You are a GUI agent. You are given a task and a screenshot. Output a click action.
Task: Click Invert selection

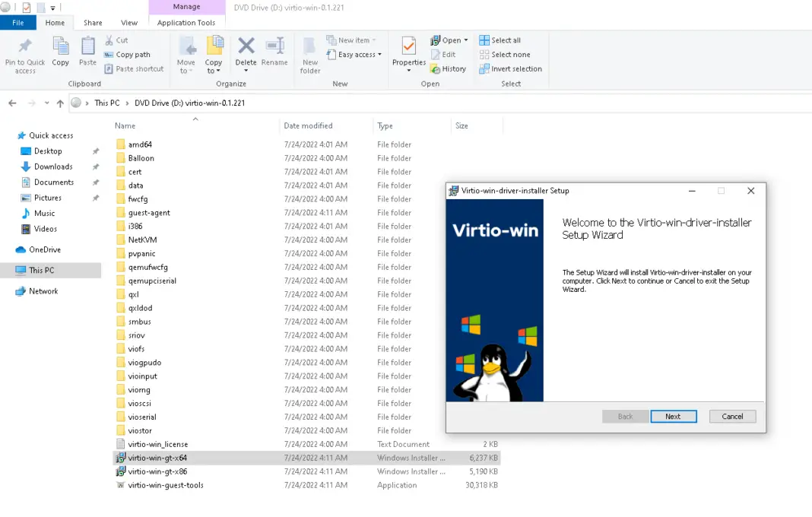pos(510,68)
